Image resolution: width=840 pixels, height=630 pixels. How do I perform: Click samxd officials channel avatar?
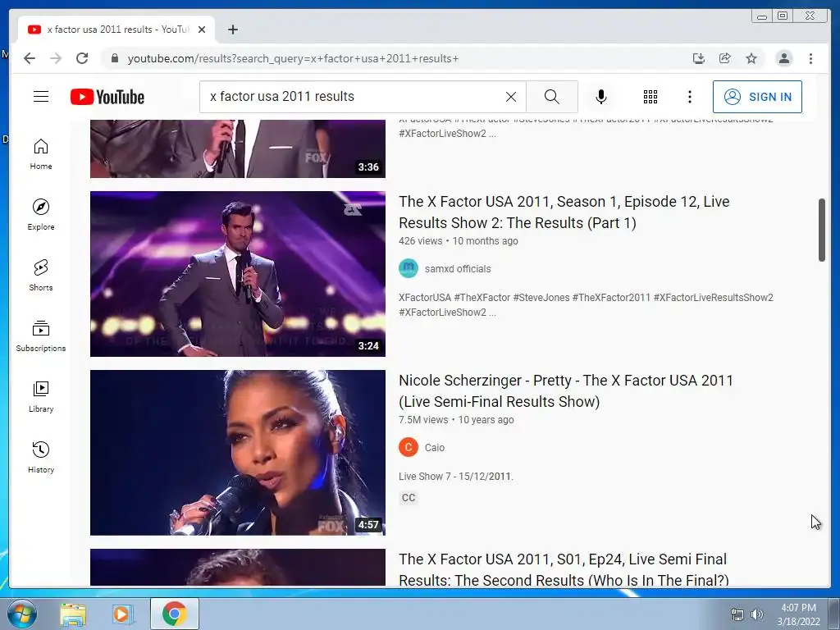[x=409, y=268]
